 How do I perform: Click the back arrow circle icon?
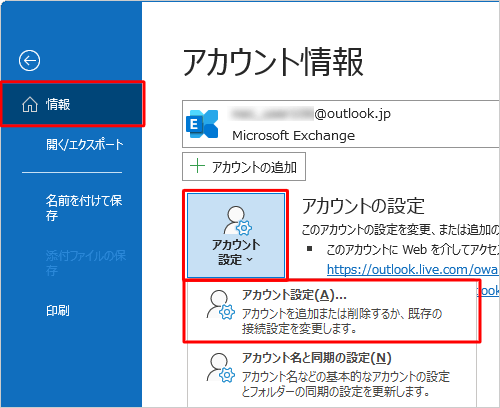(29, 61)
